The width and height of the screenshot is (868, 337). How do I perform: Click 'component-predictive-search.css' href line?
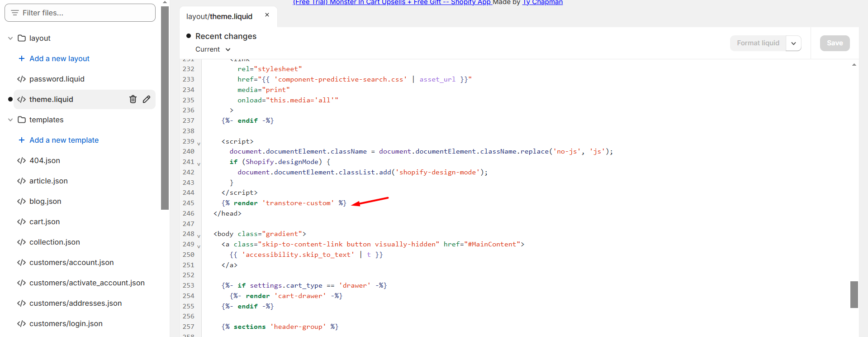point(355,79)
